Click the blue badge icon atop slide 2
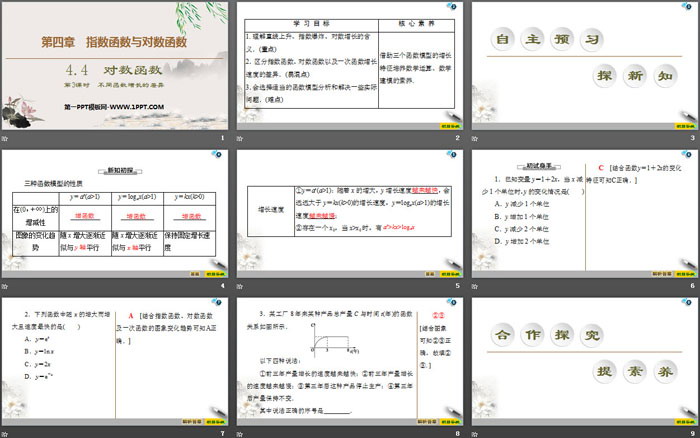This screenshot has height=438, width=700. pyautogui.click(x=452, y=6)
